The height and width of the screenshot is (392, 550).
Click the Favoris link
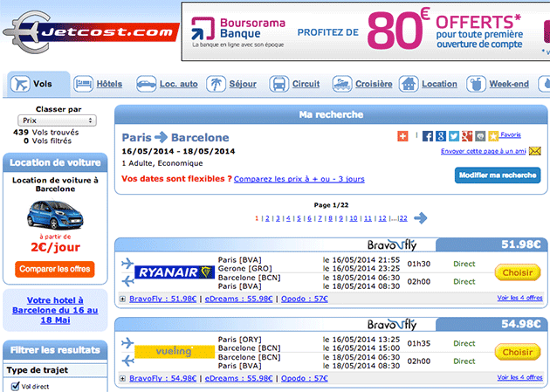511,134
